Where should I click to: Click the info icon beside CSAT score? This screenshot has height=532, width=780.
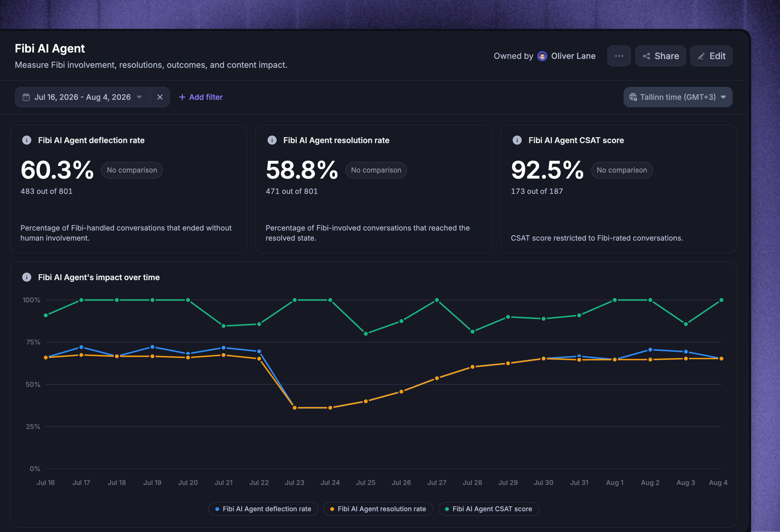click(517, 140)
